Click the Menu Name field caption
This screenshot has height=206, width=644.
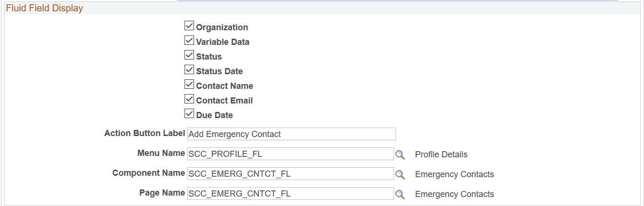161,153
